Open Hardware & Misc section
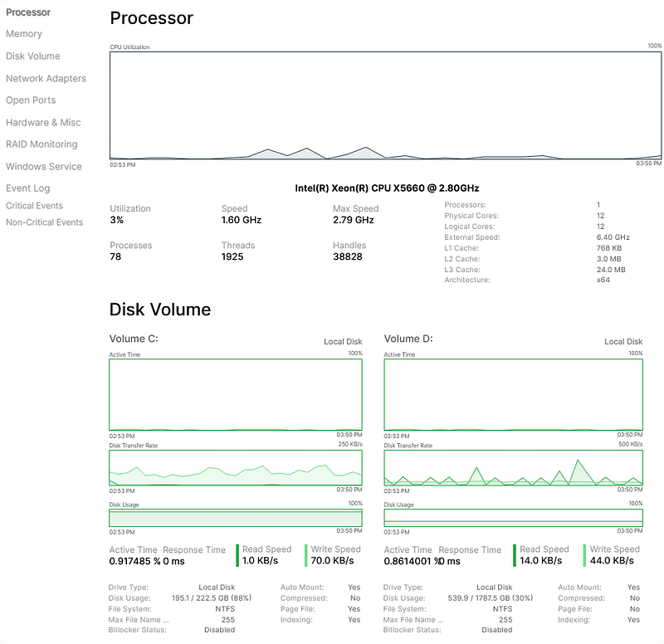The height and width of the screenshot is (644, 664). 43,123
